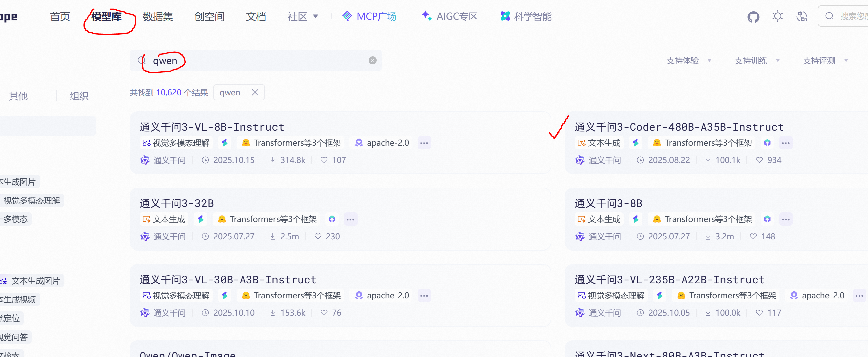The image size is (868, 357).
Task: Expand the 支持体验 filter dropdown
Action: tap(689, 61)
